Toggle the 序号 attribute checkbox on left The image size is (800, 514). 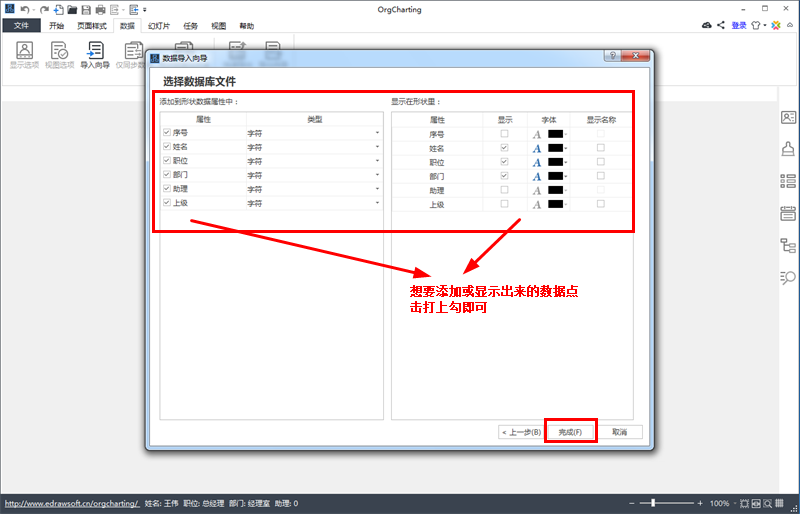(167, 132)
